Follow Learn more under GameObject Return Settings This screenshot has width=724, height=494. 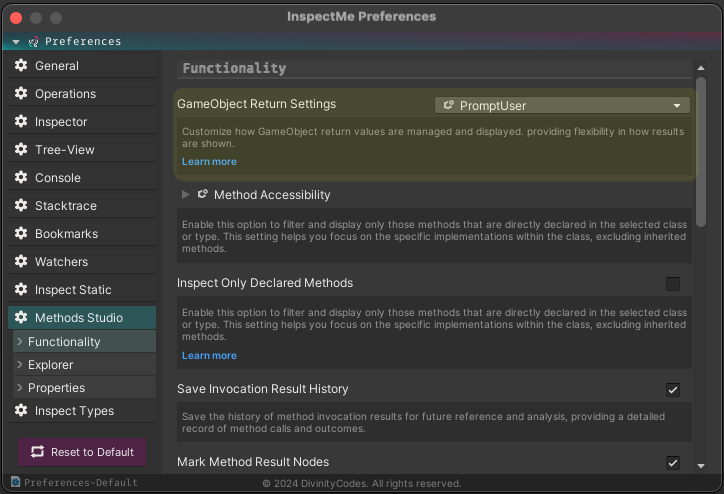pyautogui.click(x=209, y=162)
